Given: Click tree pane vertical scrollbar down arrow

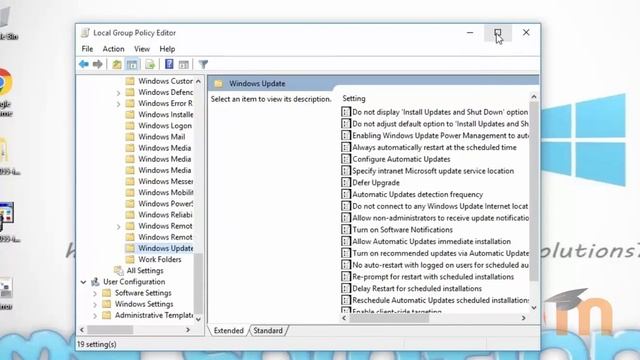Looking at the screenshot, I should pyautogui.click(x=198, y=319).
